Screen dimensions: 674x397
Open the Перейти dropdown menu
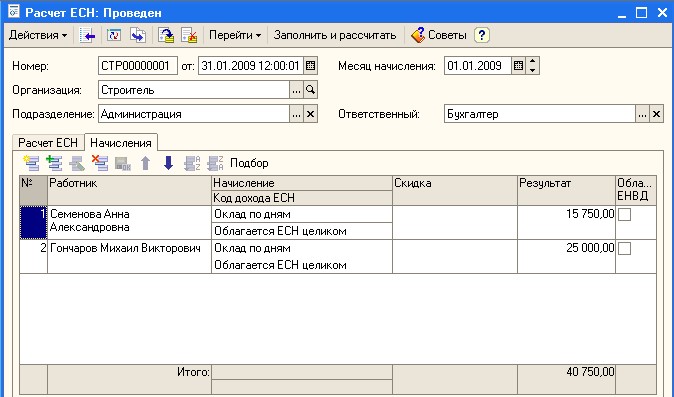(235, 35)
